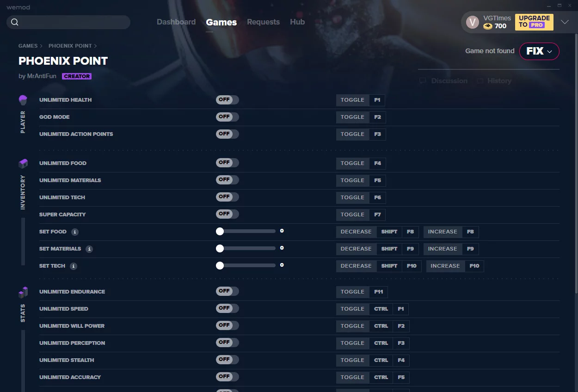Toggle Unlimited Tech switch
This screenshot has width=578, height=392.
point(228,197)
